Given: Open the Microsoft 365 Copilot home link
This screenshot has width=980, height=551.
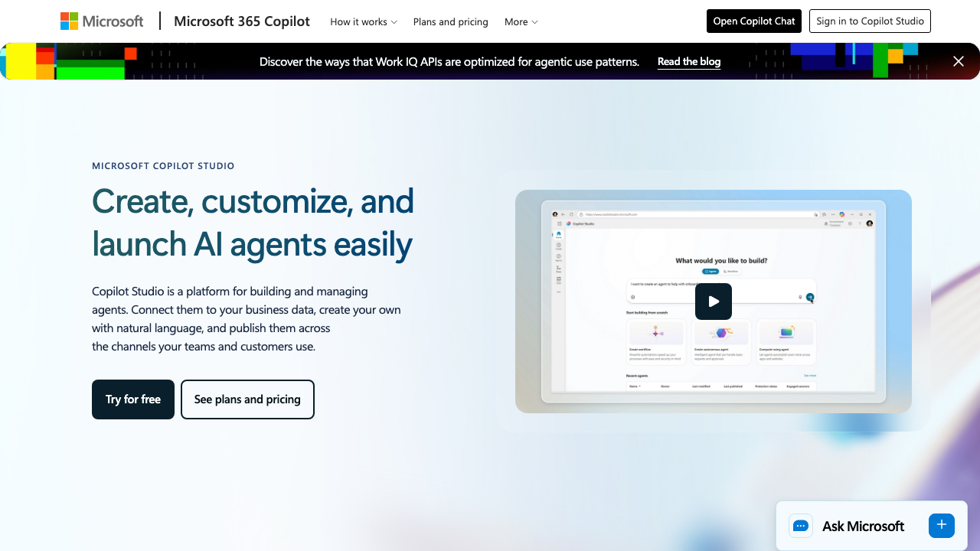Looking at the screenshot, I should tap(242, 21).
